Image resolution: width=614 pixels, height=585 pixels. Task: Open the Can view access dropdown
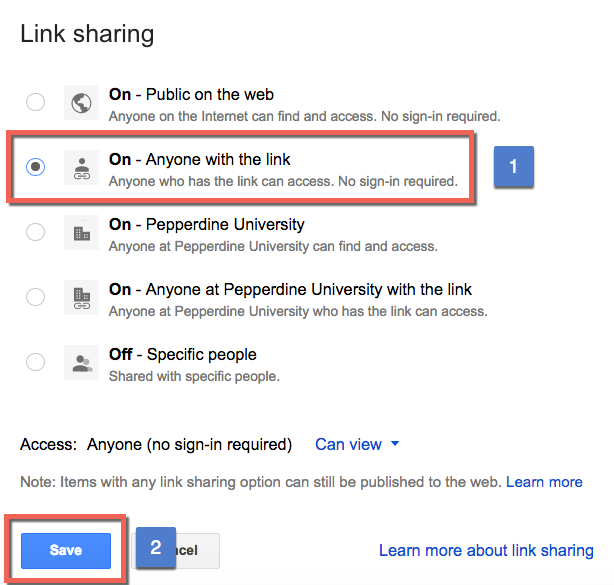click(349, 444)
